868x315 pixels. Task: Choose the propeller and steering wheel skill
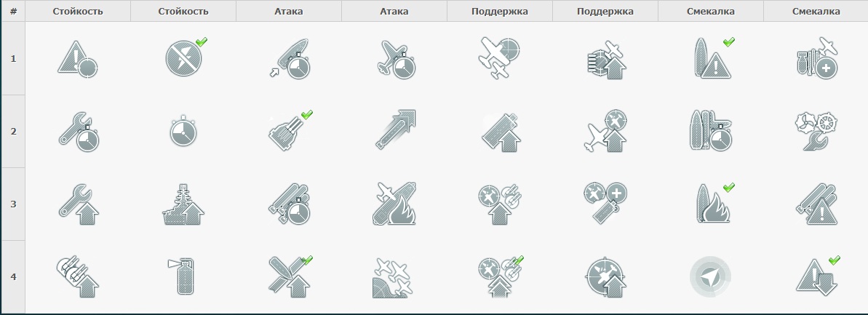pos(816,132)
